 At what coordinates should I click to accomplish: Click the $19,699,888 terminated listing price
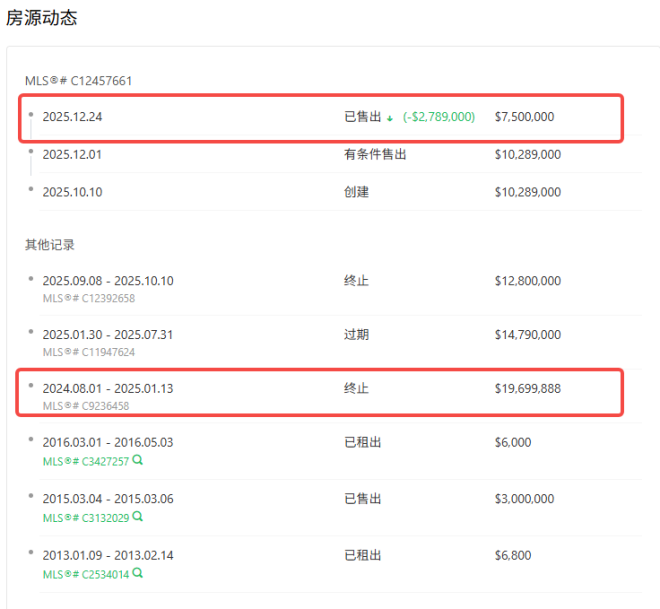(x=527, y=388)
